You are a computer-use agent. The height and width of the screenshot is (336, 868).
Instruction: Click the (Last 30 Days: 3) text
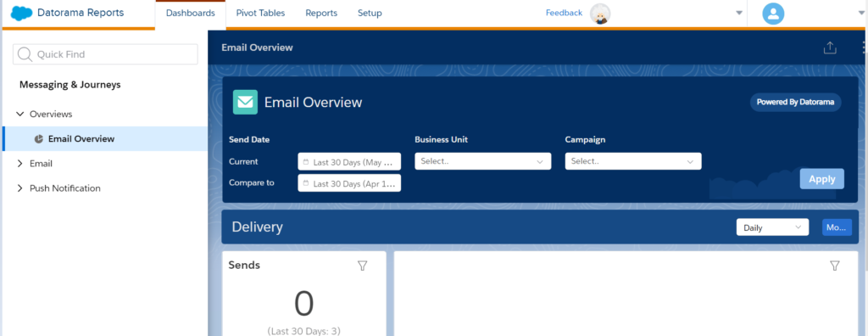coord(304,331)
